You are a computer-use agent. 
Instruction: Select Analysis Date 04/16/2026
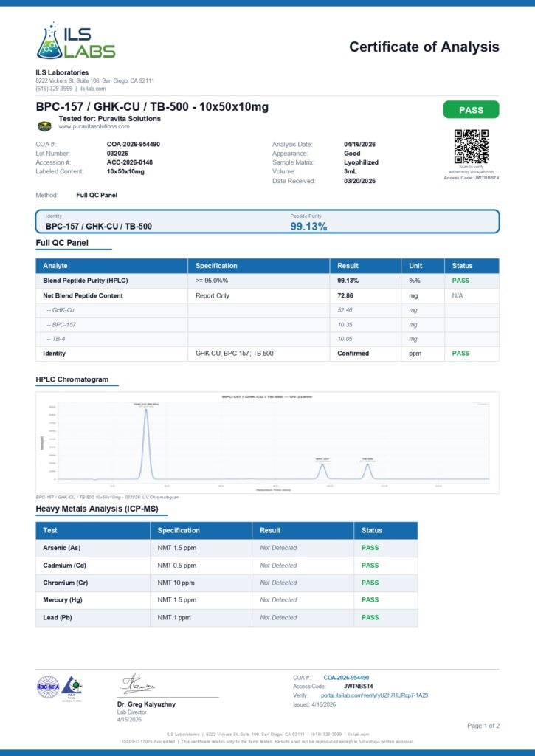coord(359,144)
